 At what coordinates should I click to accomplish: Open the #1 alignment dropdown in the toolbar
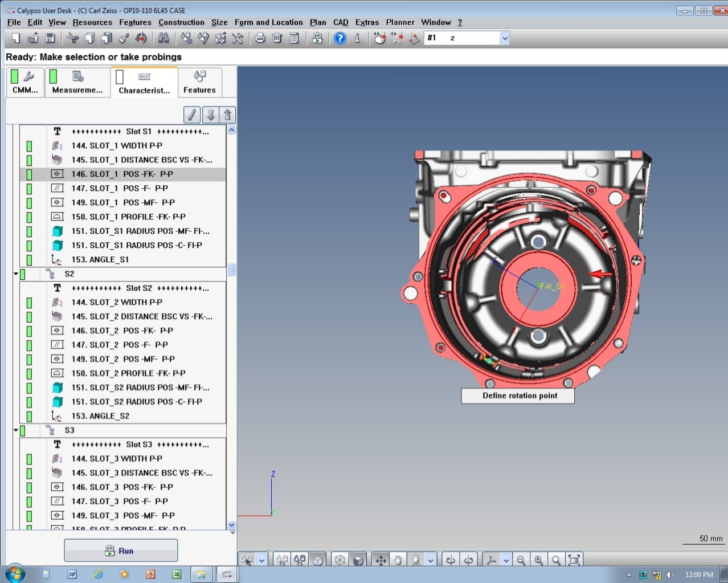point(504,38)
